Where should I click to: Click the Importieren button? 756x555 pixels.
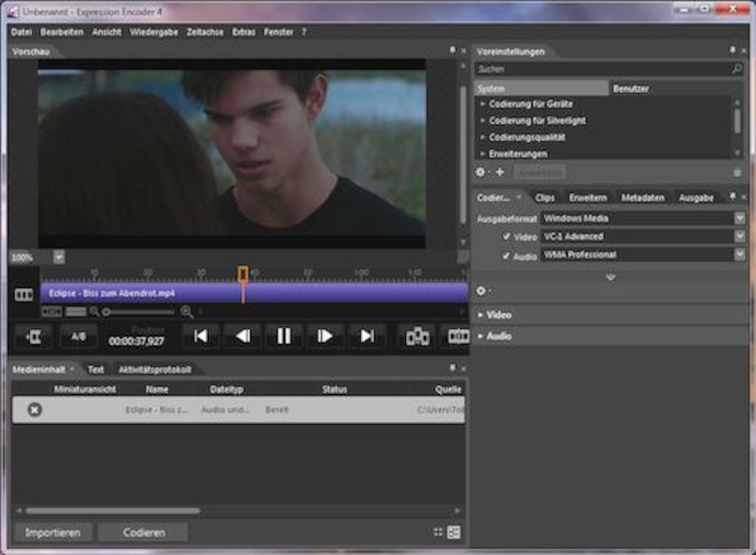tap(53, 533)
